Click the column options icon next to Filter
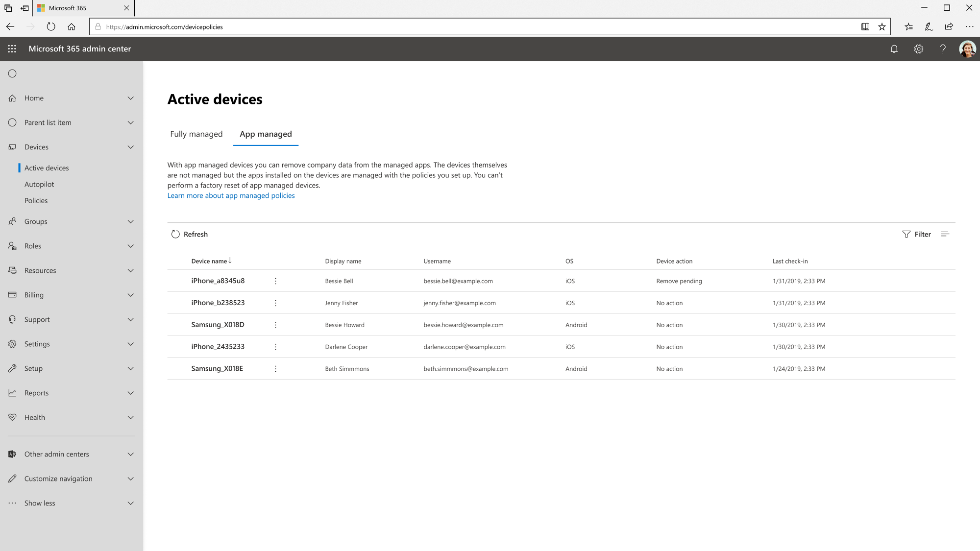 (945, 234)
